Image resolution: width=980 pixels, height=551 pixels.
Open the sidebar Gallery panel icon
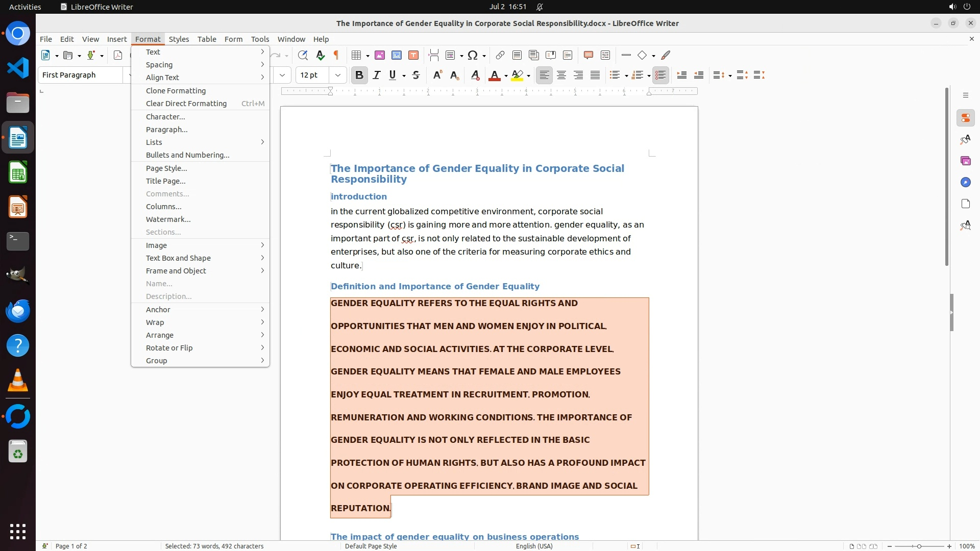(x=965, y=161)
